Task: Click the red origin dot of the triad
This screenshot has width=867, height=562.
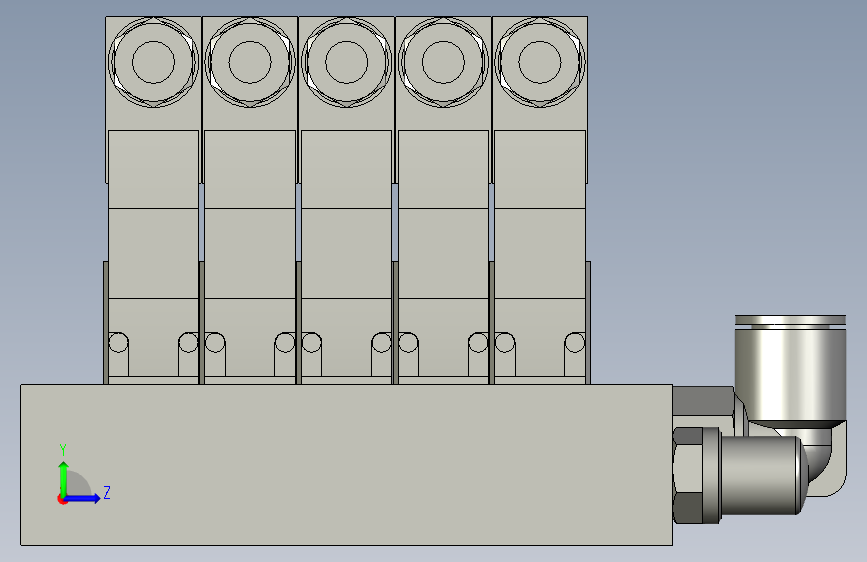Action: point(62,499)
